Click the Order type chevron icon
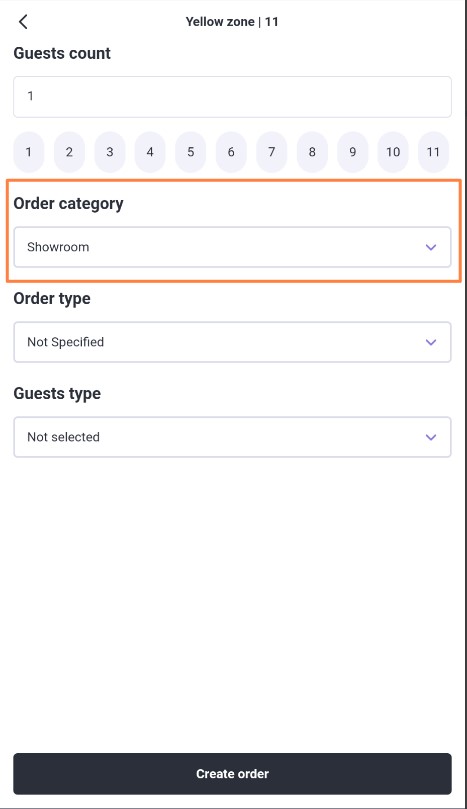 (431, 342)
